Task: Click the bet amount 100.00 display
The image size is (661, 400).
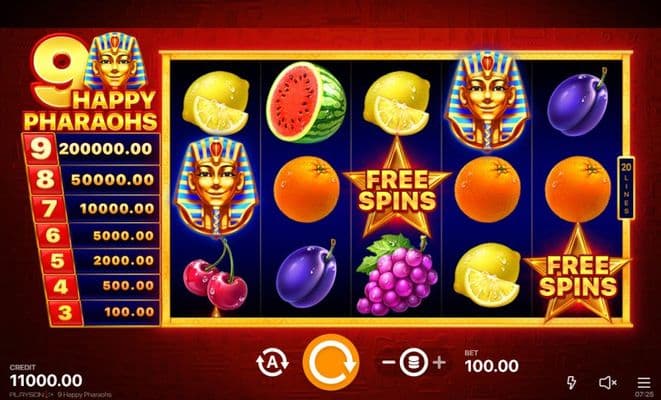Action: point(492,366)
